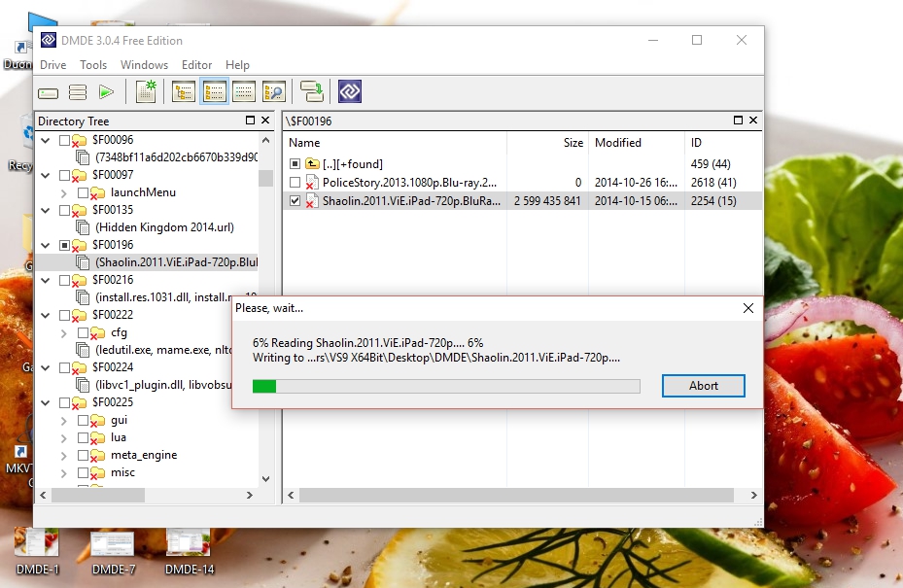Screen dimensions: 903x588
Task: Open the DMDE-7 desktop thumbnail
Action: (x=113, y=542)
